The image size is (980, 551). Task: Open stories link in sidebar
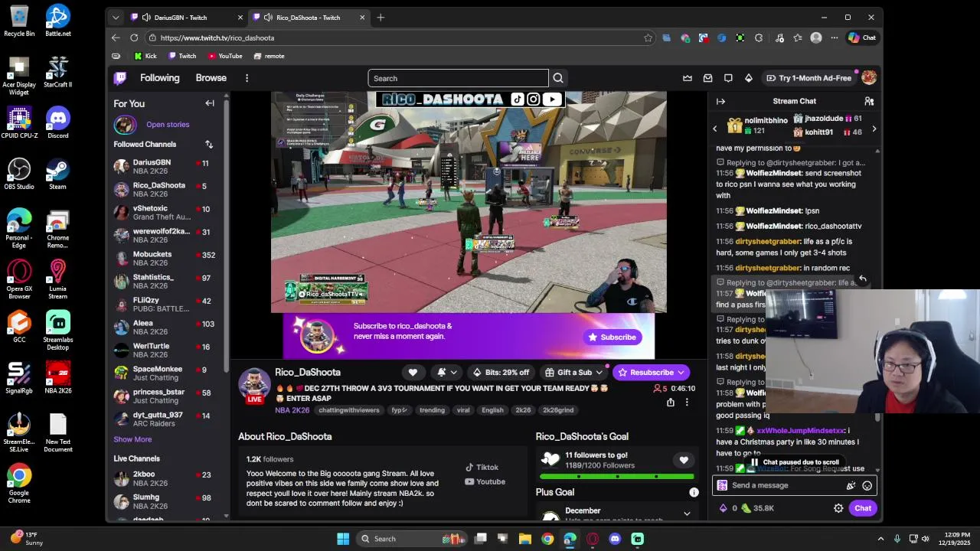pos(168,124)
